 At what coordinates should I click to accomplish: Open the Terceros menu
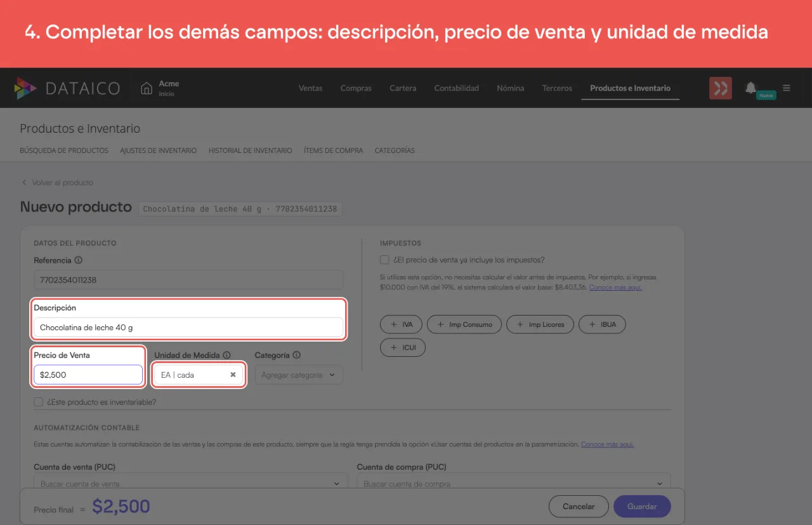tap(557, 88)
